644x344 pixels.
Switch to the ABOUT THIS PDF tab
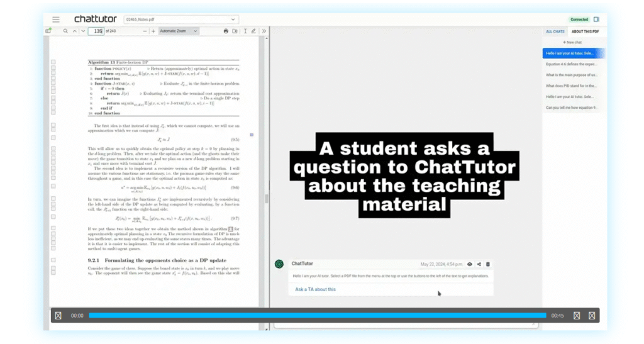pyautogui.click(x=586, y=31)
